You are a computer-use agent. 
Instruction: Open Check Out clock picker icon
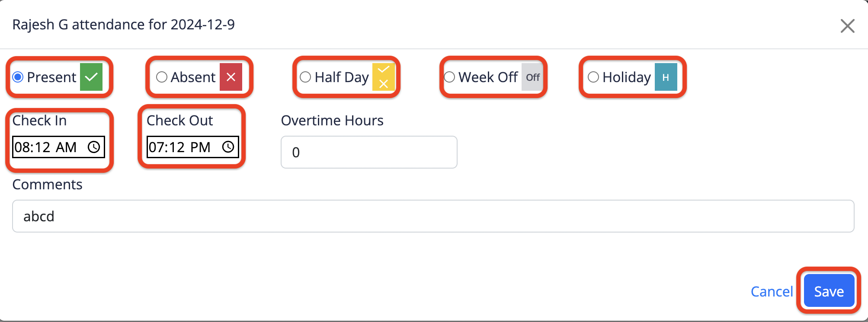[228, 147]
